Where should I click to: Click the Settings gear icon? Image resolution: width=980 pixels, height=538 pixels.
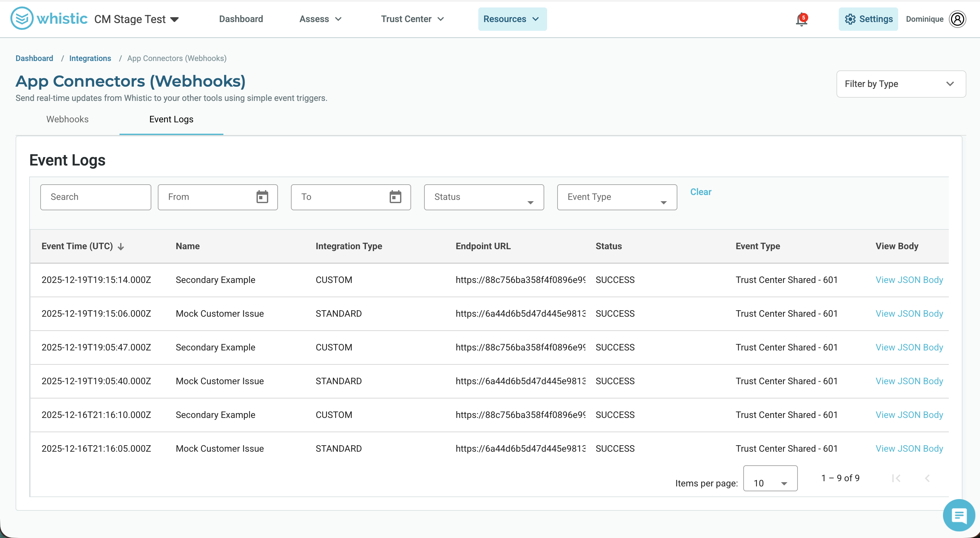(850, 19)
